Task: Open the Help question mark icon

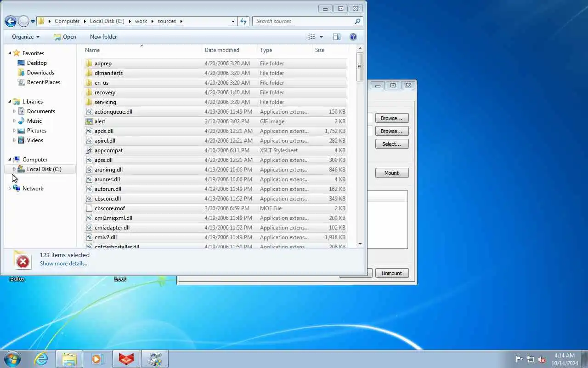Action: pos(353,37)
